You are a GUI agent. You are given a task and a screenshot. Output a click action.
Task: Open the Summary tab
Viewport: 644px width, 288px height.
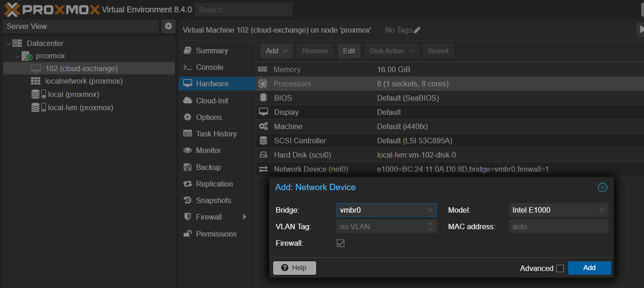pos(217,51)
